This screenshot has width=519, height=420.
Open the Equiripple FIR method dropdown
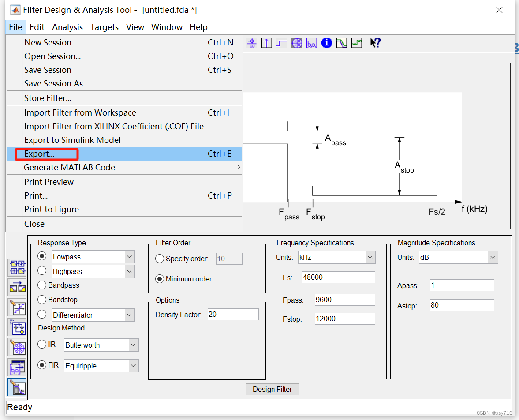133,366
